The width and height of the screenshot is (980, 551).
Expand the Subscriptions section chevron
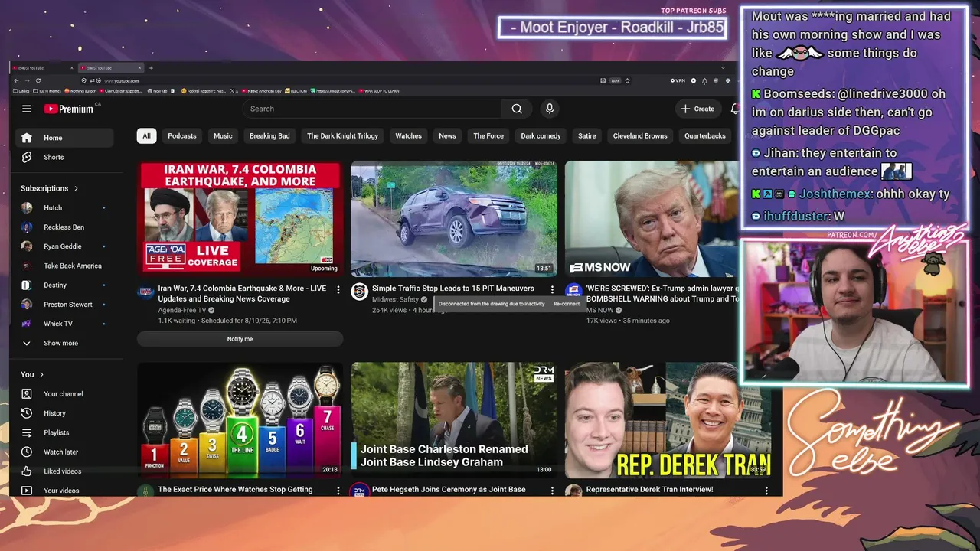tap(76, 188)
